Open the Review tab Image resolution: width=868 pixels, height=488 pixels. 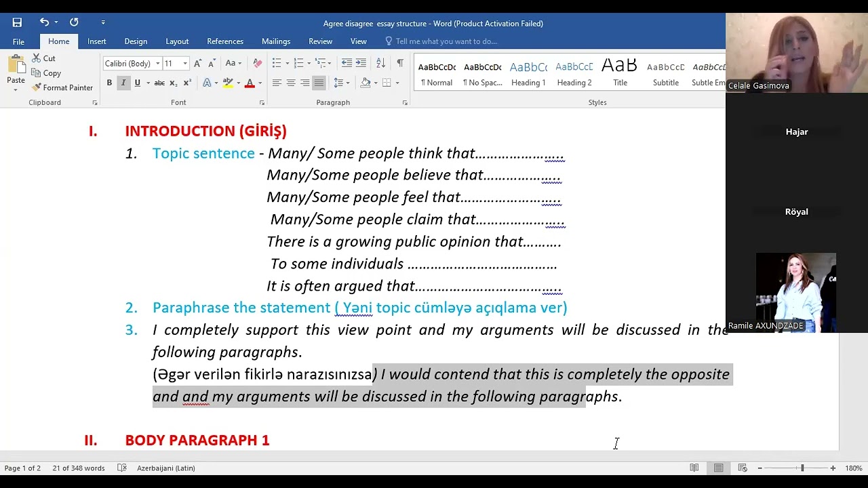320,41
